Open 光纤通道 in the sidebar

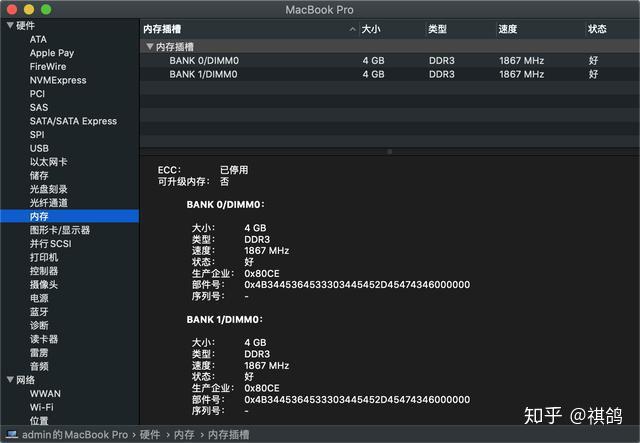click(48, 203)
